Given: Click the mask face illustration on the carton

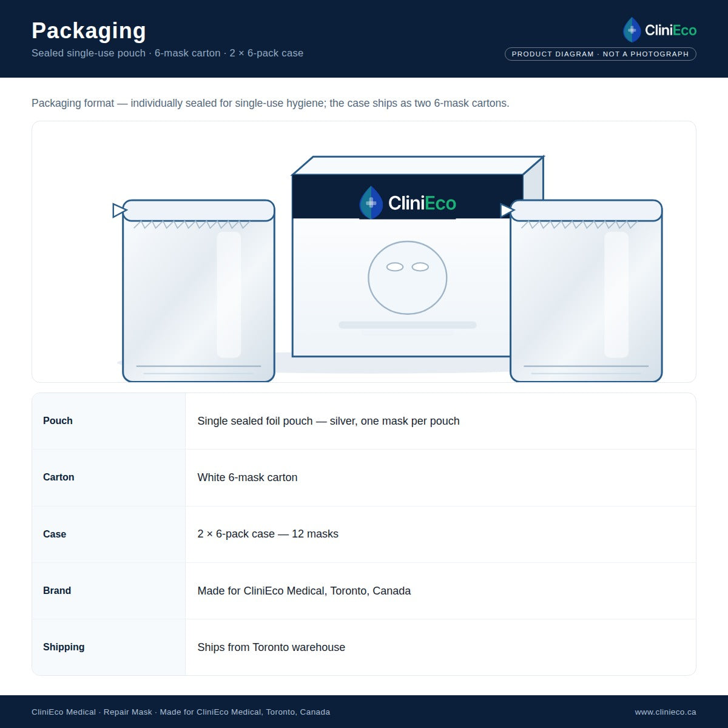Looking at the screenshot, I should coord(408,278).
